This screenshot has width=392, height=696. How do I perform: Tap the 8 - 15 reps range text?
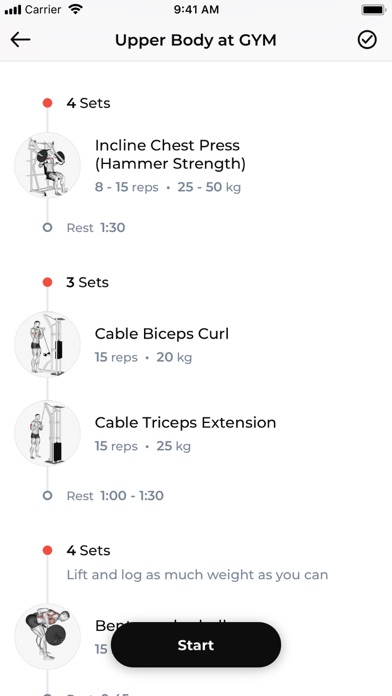(x=127, y=187)
